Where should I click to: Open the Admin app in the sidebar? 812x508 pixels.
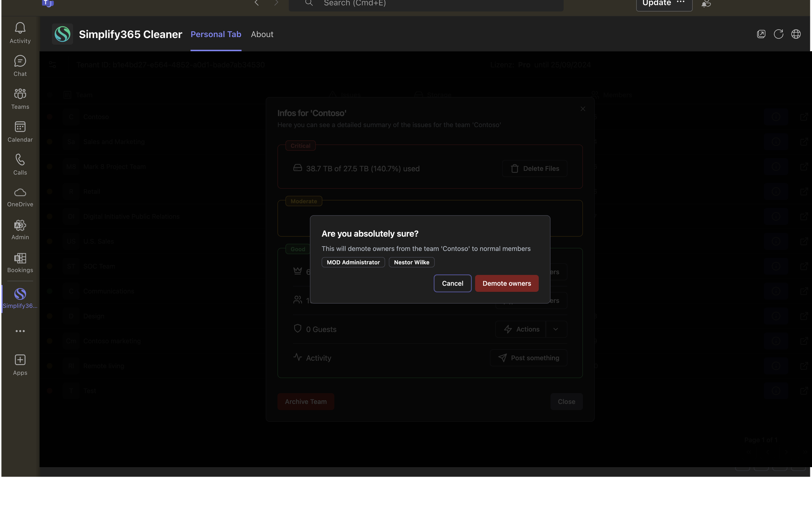pyautogui.click(x=20, y=230)
